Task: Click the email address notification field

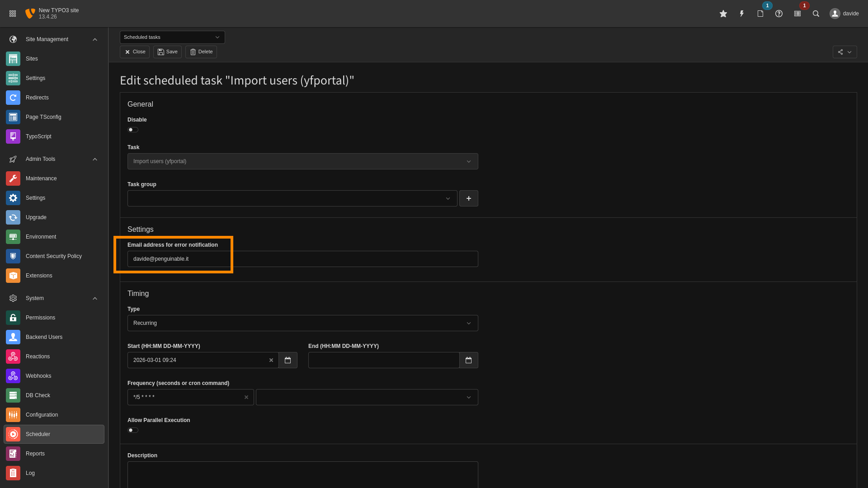Action: pyautogui.click(x=302, y=259)
